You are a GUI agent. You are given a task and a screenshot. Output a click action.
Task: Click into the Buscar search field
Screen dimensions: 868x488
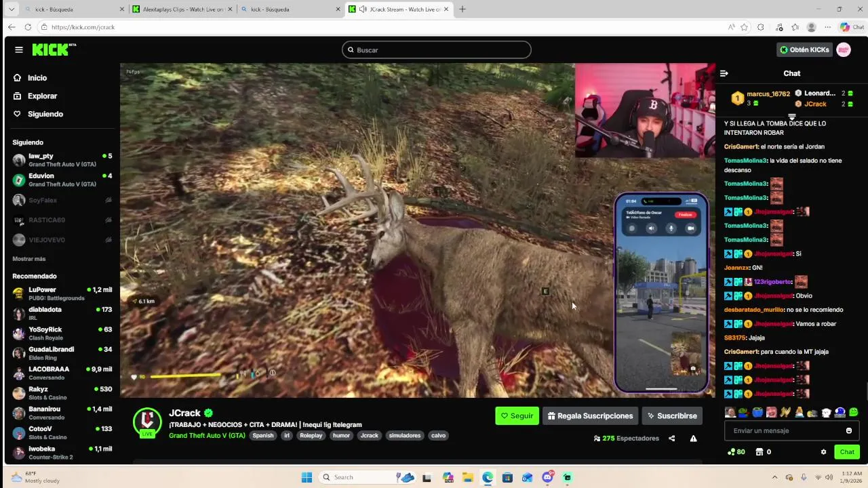click(x=437, y=50)
